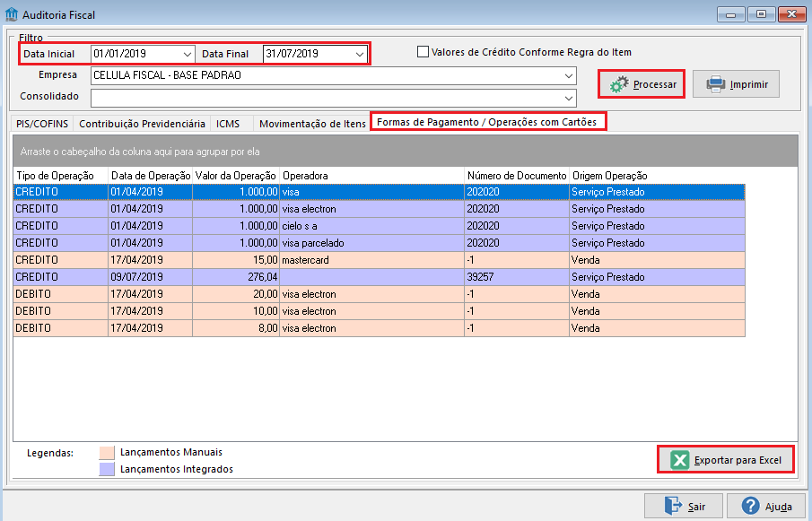Image resolution: width=812 pixels, height=521 pixels.
Task: Switch to the PIS/COFINS tab
Action: click(x=42, y=124)
